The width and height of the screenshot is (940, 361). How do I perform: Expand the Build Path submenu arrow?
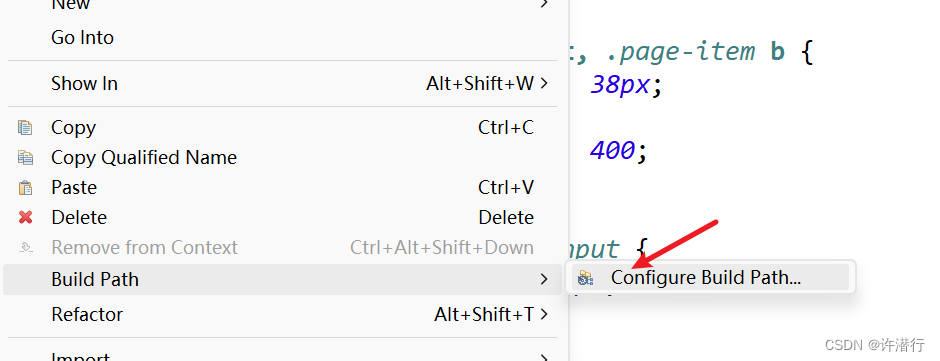(544, 279)
